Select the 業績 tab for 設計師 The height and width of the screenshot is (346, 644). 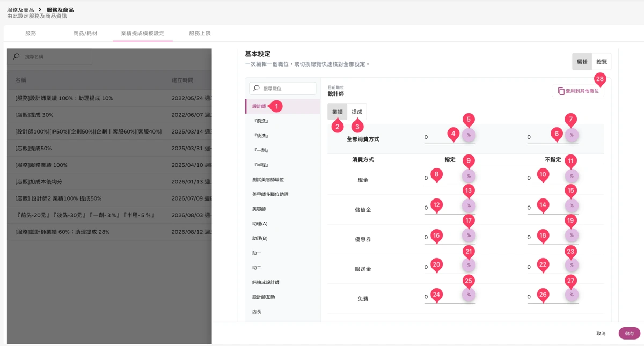pyautogui.click(x=338, y=112)
